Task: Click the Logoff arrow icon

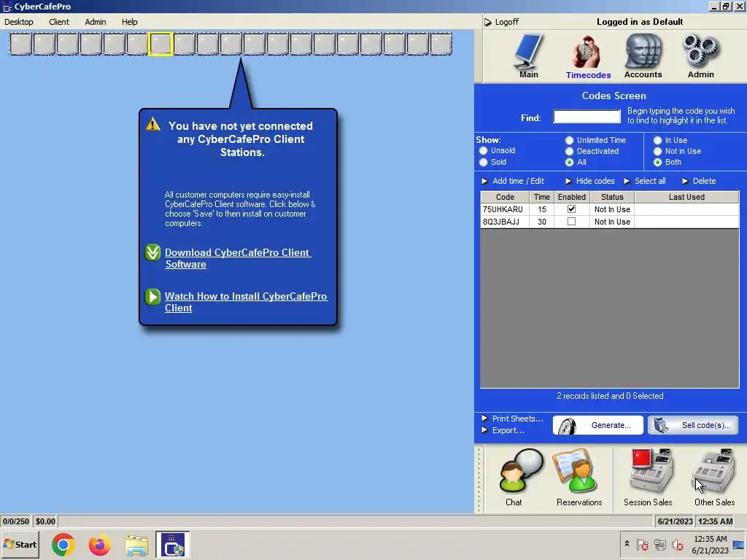Action: [487, 22]
